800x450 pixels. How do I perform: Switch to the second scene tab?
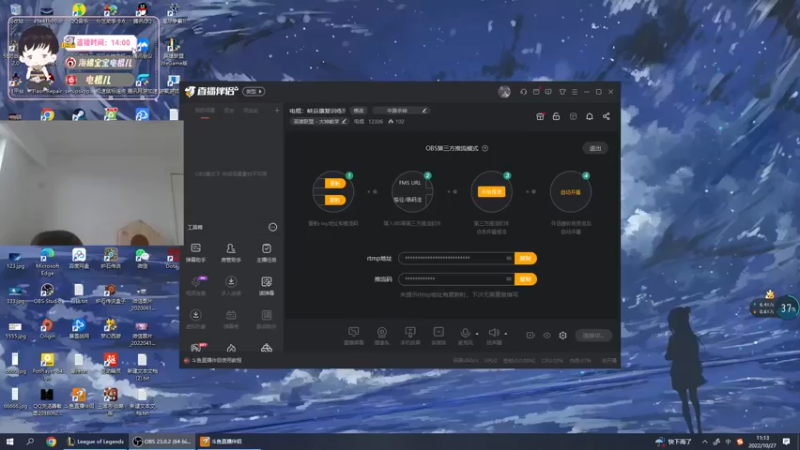(229, 111)
